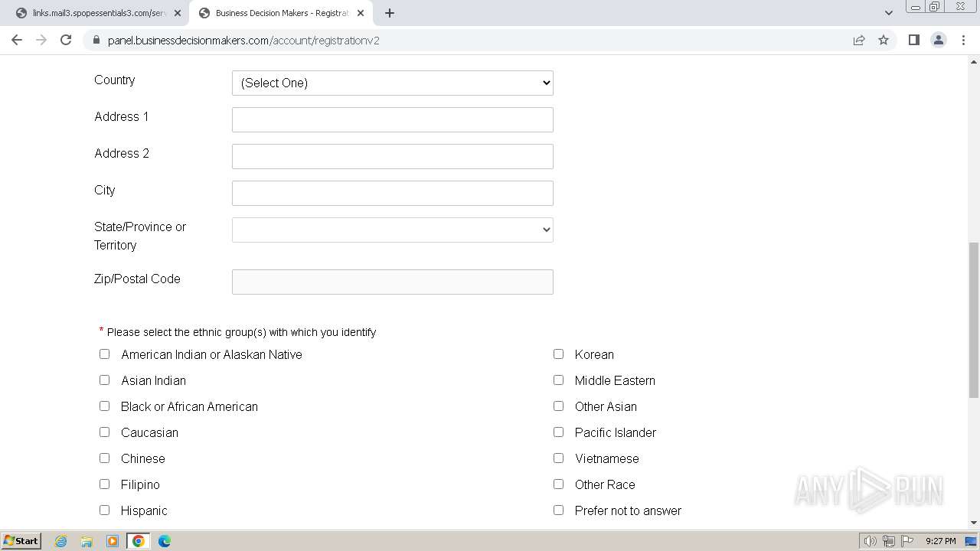Image resolution: width=980 pixels, height=551 pixels.
Task: Open tab search chevron
Action: [x=889, y=13]
